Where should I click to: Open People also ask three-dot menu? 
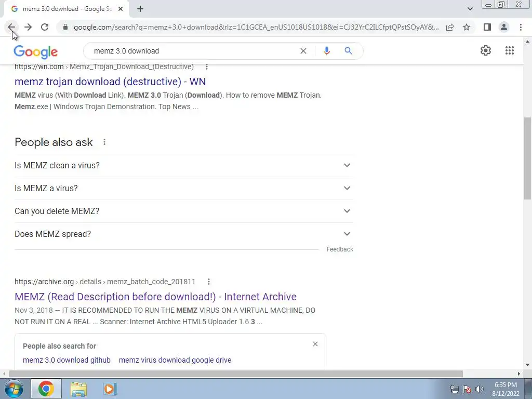click(104, 142)
